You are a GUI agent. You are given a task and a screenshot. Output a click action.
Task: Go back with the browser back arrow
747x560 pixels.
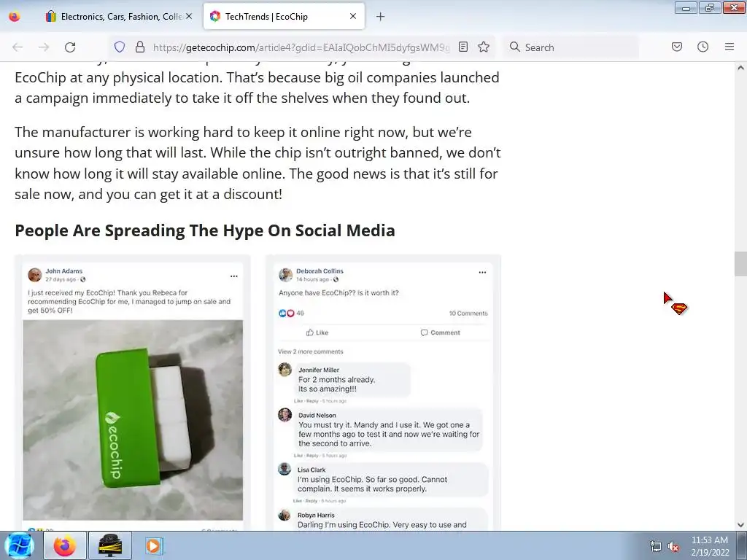[18, 47]
